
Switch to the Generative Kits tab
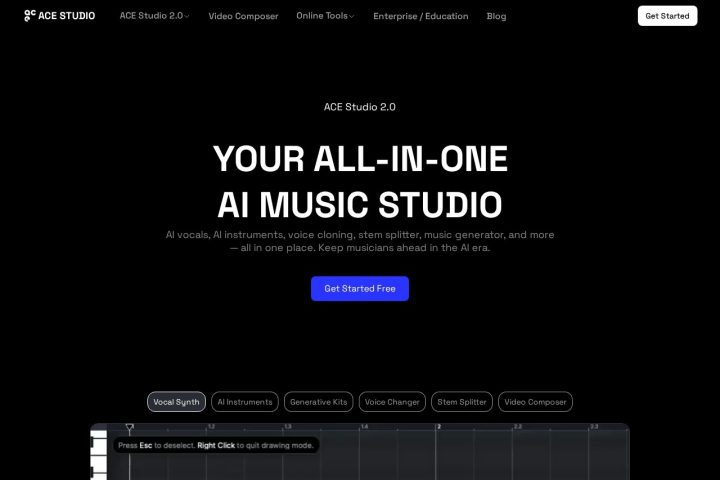319,402
